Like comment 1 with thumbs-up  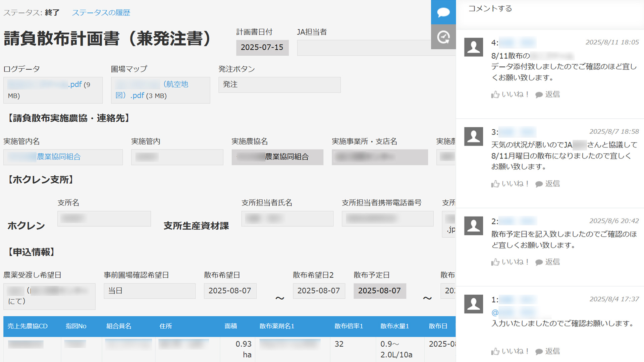[x=509, y=351]
